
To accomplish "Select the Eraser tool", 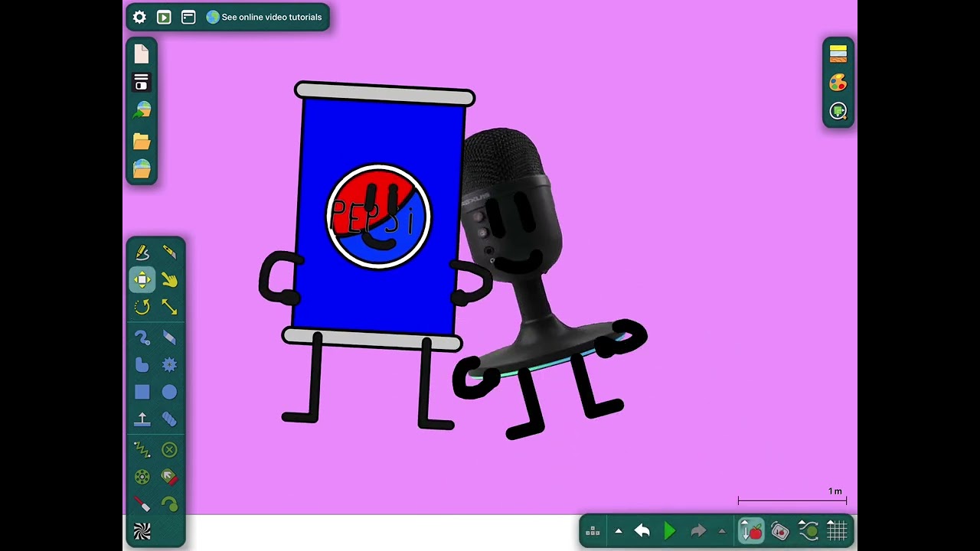I will 169,337.
